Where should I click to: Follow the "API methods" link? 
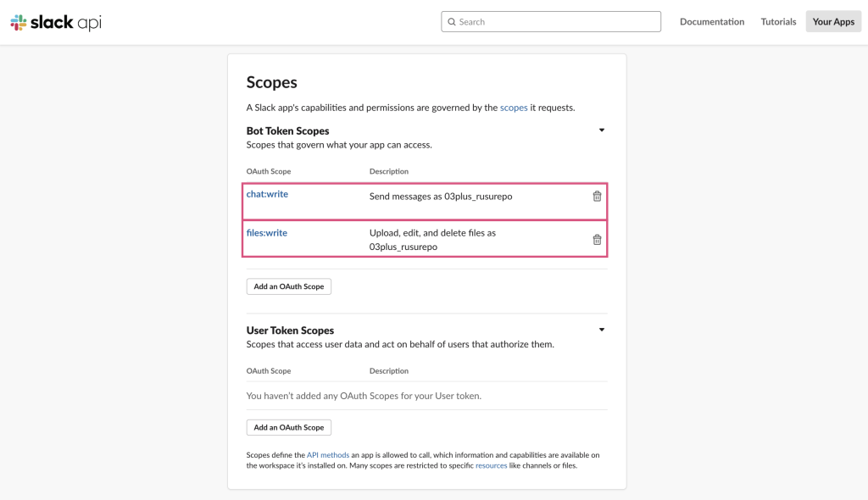327,455
